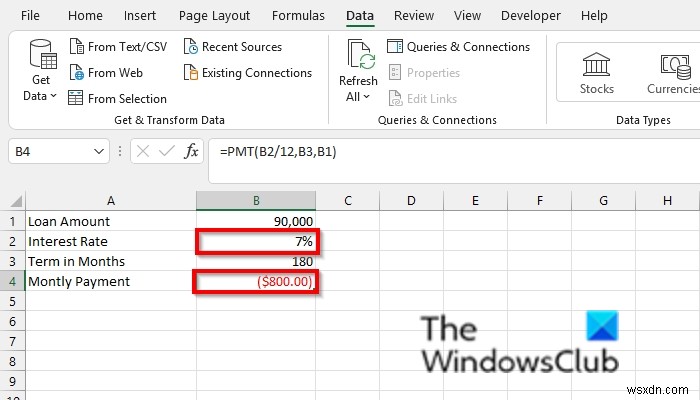Select column B header

pos(256,201)
